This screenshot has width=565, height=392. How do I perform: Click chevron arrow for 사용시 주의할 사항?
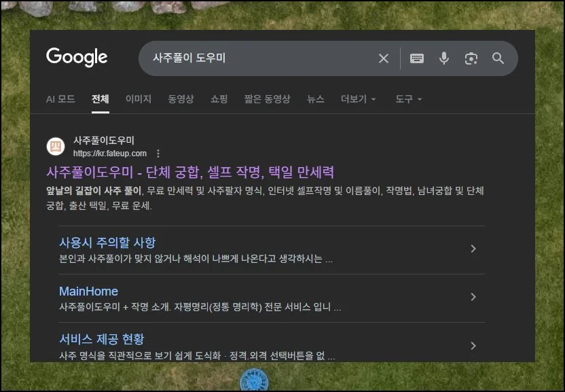point(473,249)
